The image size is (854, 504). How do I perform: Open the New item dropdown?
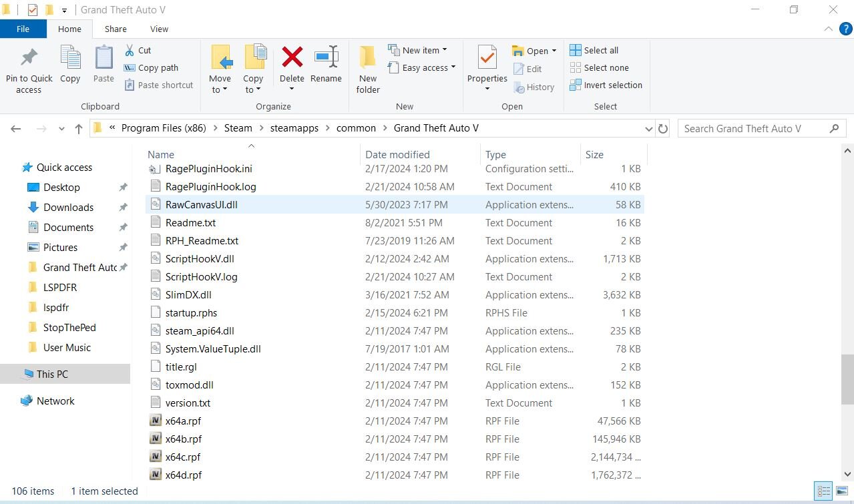(x=418, y=50)
